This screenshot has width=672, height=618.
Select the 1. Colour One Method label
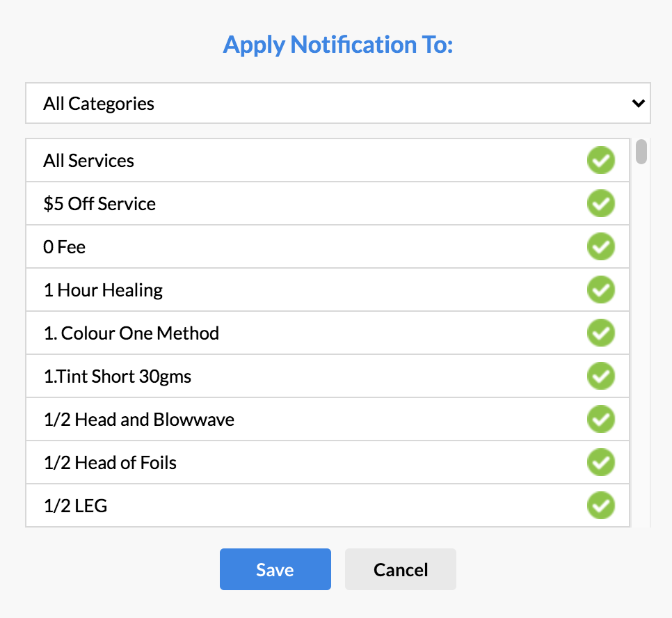point(131,333)
